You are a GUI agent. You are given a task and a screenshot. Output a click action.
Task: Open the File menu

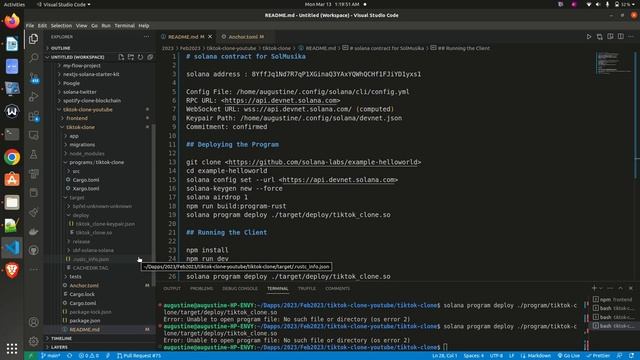(x=30, y=25)
